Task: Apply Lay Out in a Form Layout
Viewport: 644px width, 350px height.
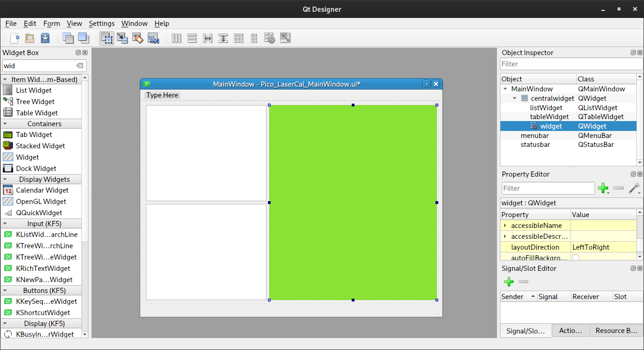Action: [x=254, y=38]
